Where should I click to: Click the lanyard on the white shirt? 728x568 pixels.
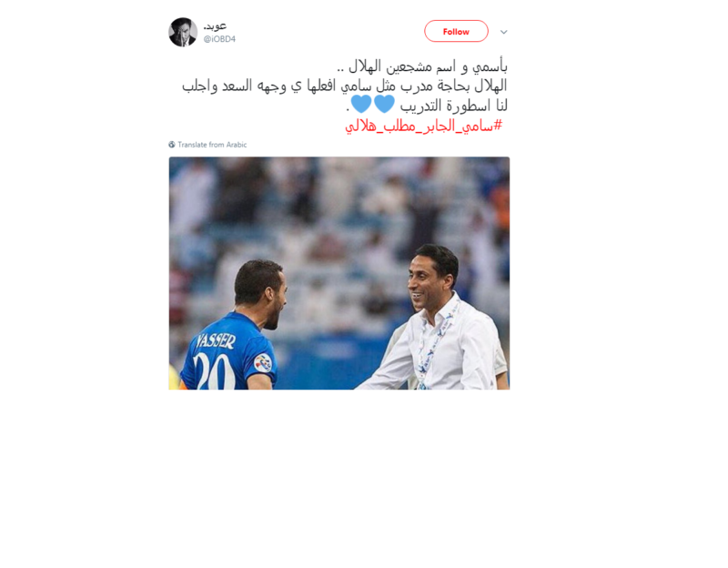coord(435,345)
